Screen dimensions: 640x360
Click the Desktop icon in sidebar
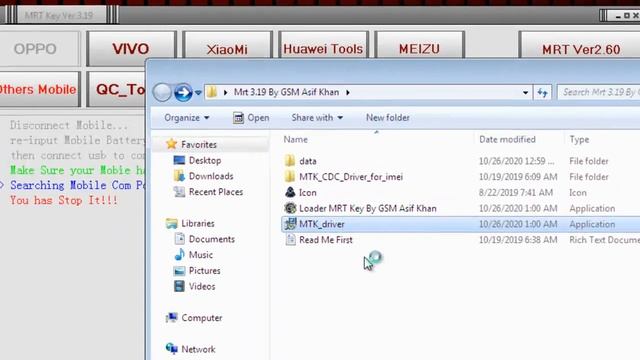[179, 160]
